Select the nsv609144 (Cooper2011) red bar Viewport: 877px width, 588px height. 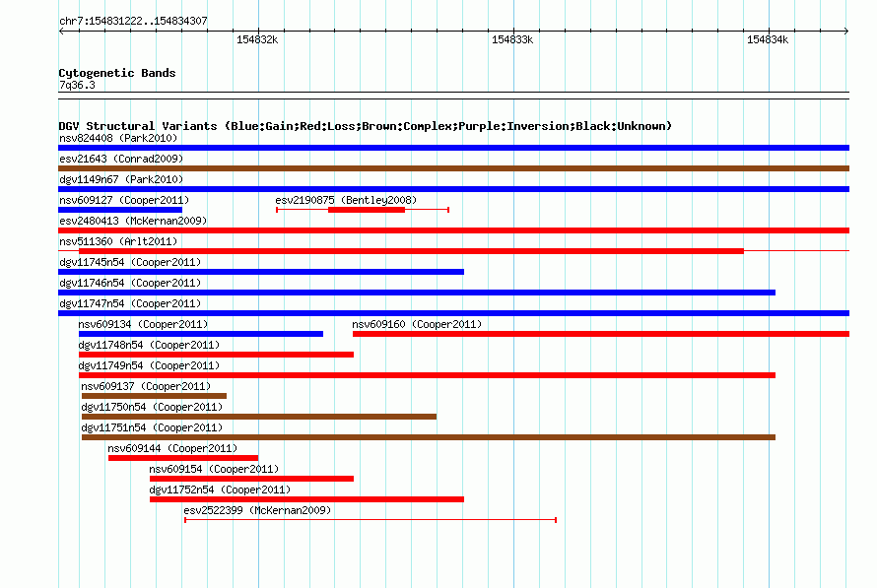[x=183, y=458]
